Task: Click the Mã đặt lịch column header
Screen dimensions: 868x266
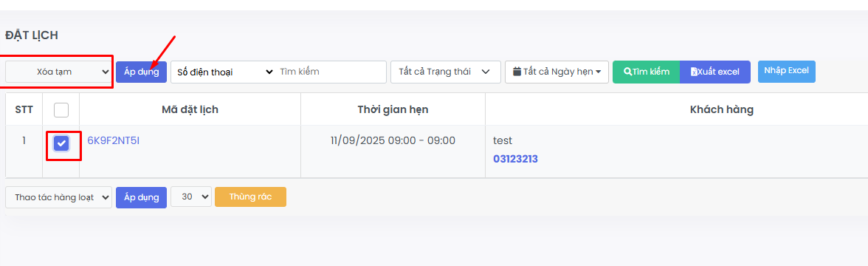Action: point(190,109)
